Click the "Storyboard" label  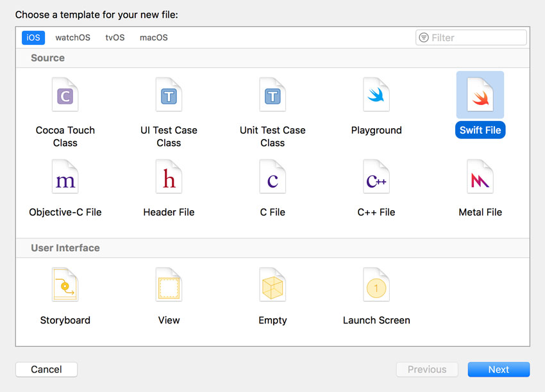point(65,320)
